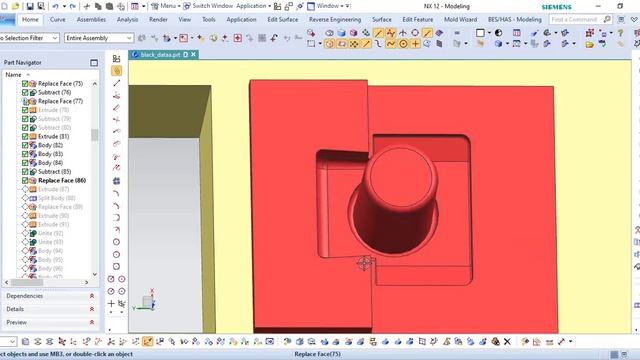Click the Name column header sort arrow

pyautogui.click(x=28, y=75)
